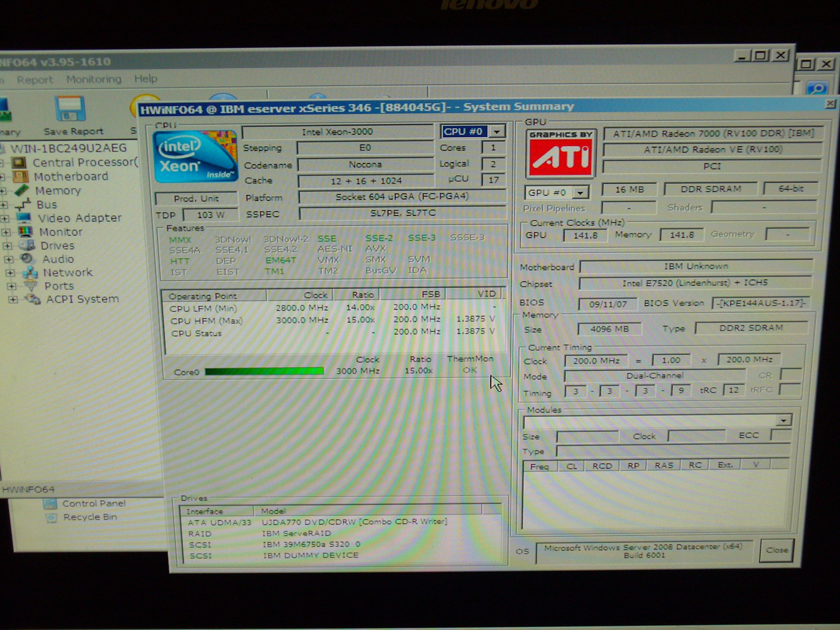Viewport: 840px width, 630px height.
Task: Click the Video Adapter tree icon
Action: click(24, 218)
